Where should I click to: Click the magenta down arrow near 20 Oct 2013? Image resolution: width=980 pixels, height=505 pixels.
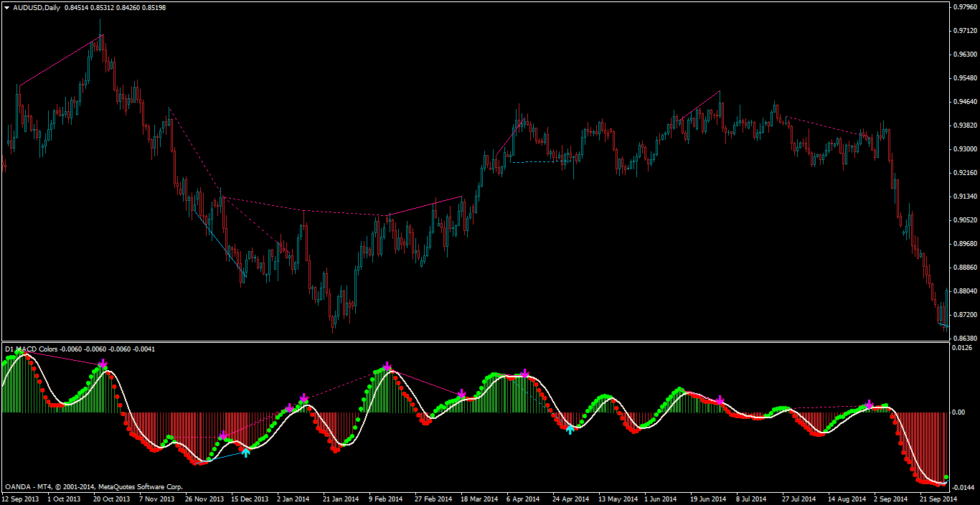point(103,364)
